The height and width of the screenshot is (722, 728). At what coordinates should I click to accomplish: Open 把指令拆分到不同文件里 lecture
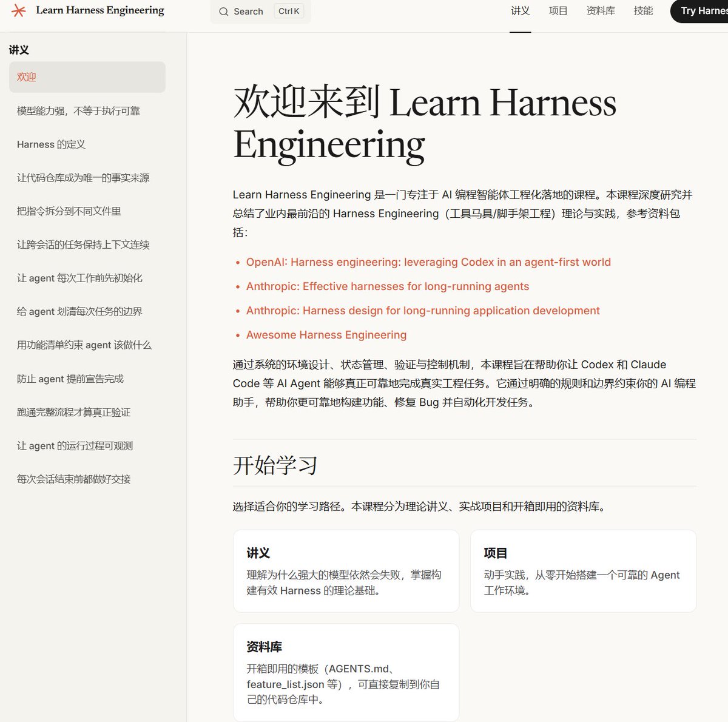coord(69,211)
